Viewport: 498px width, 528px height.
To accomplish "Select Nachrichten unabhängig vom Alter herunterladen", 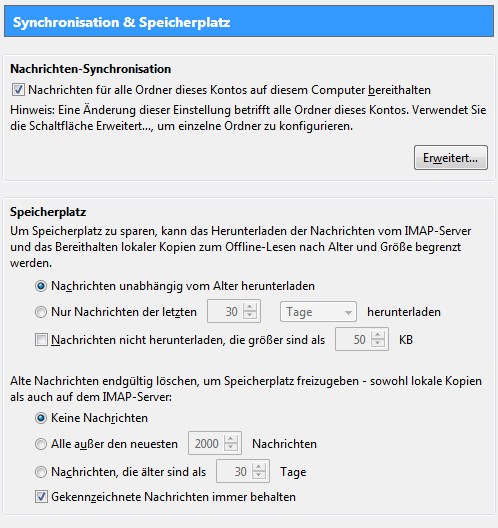I will (41, 286).
